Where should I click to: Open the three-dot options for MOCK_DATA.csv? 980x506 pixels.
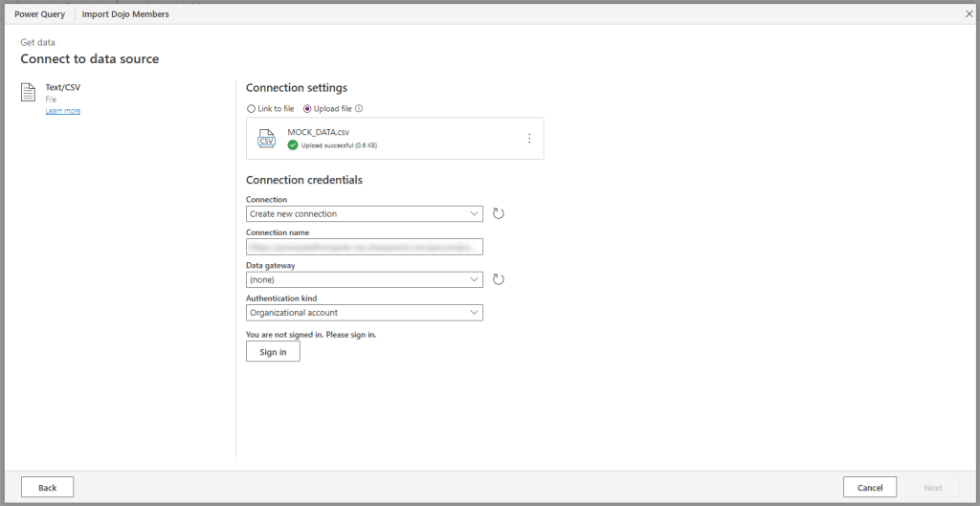[529, 139]
